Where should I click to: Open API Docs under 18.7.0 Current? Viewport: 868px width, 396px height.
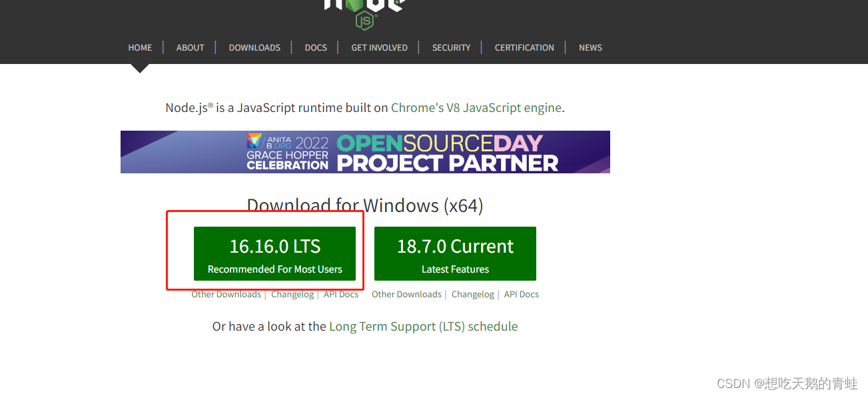[522, 294]
